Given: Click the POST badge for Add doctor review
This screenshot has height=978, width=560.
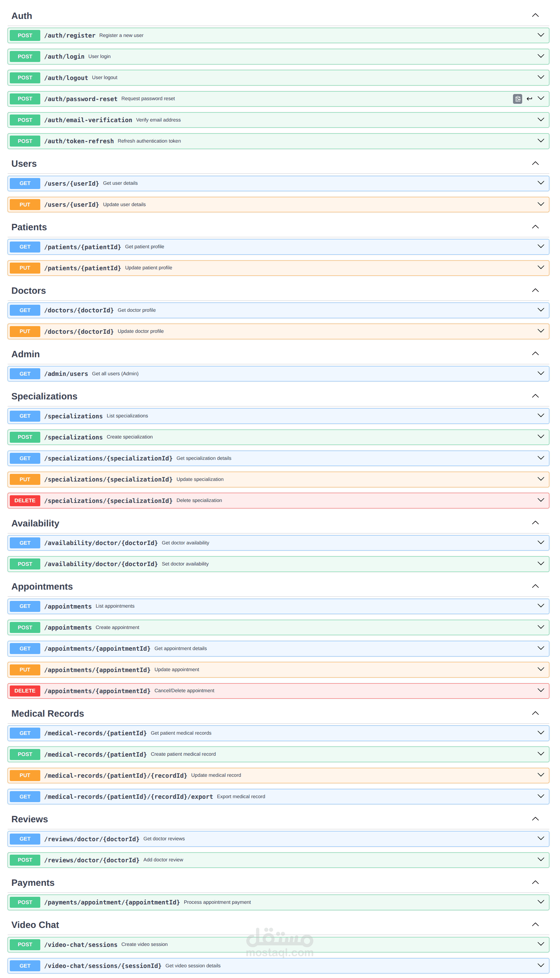Looking at the screenshot, I should coord(25,860).
